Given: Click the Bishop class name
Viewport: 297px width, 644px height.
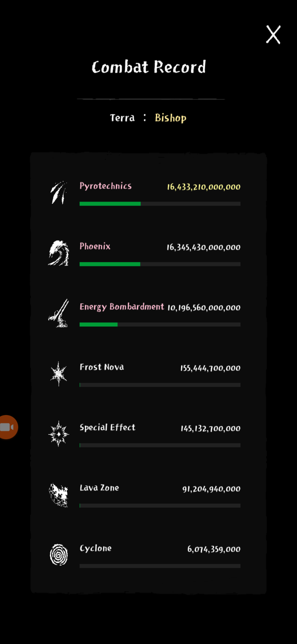Looking at the screenshot, I should 170,118.
